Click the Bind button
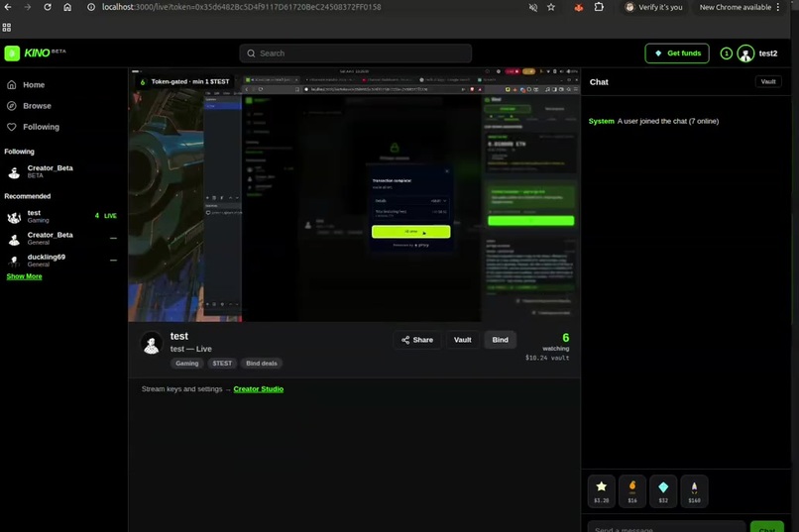Viewport: 799px width, 532px height. pyautogui.click(x=500, y=340)
